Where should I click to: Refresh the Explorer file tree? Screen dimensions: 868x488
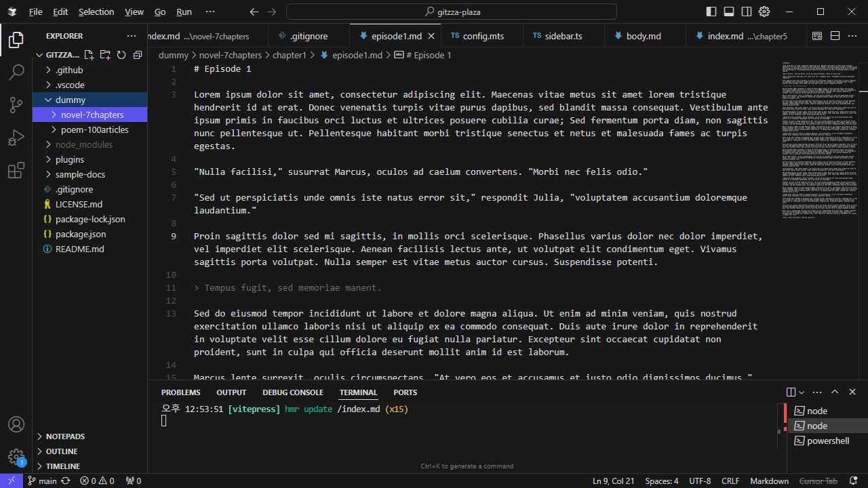(121, 55)
